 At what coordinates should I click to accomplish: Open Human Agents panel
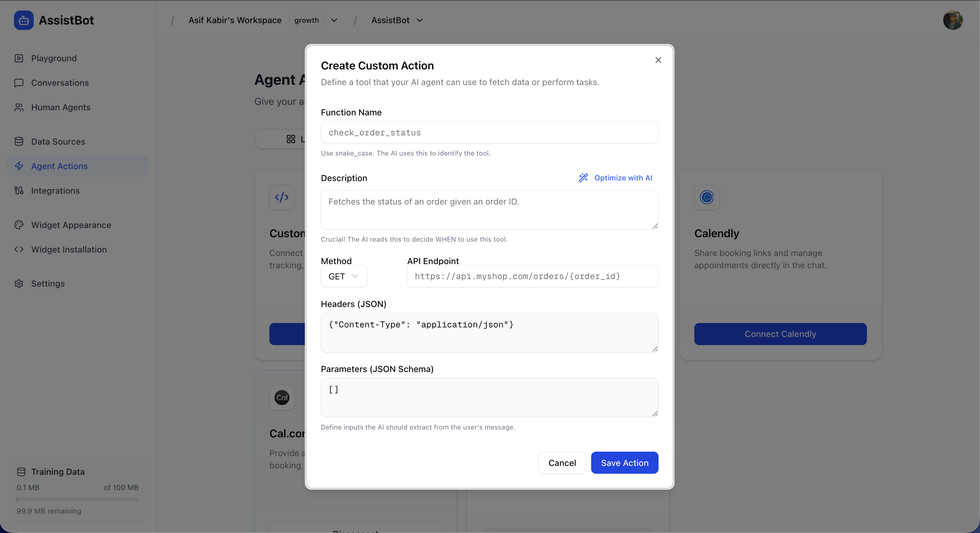coord(19,107)
